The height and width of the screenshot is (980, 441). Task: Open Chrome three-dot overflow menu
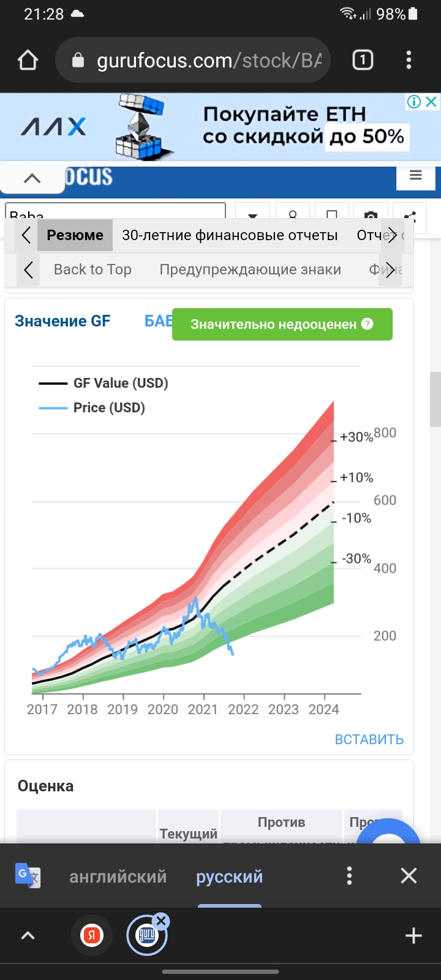[x=409, y=60]
